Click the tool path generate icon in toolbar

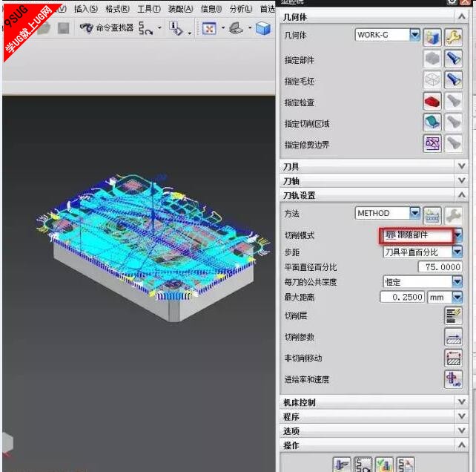point(145,28)
